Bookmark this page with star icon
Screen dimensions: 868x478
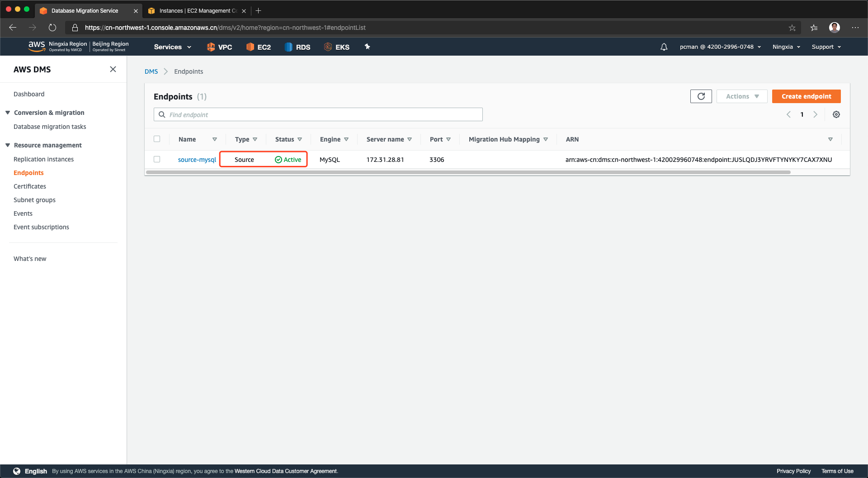pos(792,28)
